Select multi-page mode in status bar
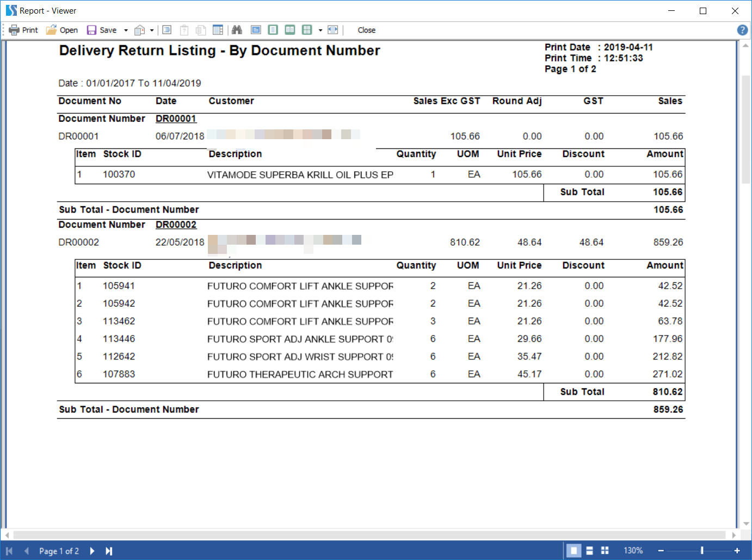 pos(605,551)
